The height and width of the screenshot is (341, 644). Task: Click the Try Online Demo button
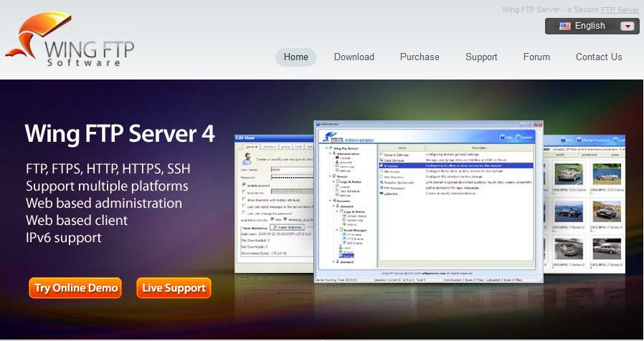(x=75, y=288)
